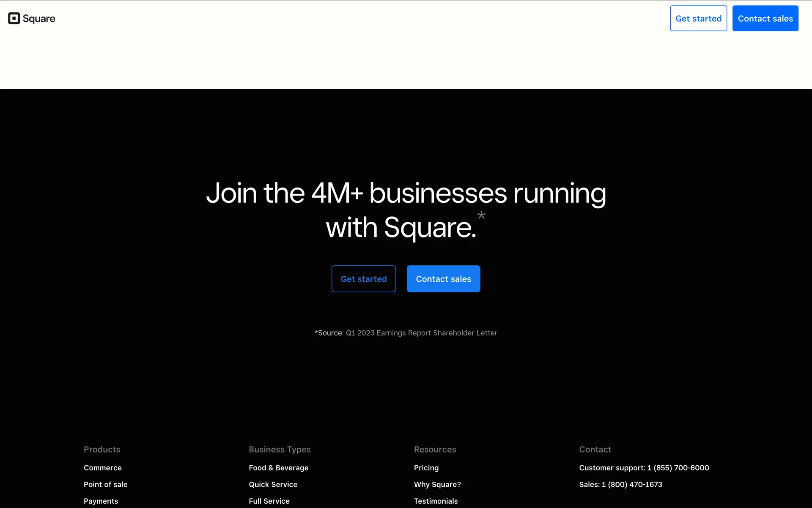This screenshot has height=508, width=812.
Task: Click the Get started button in header
Action: [698, 18]
